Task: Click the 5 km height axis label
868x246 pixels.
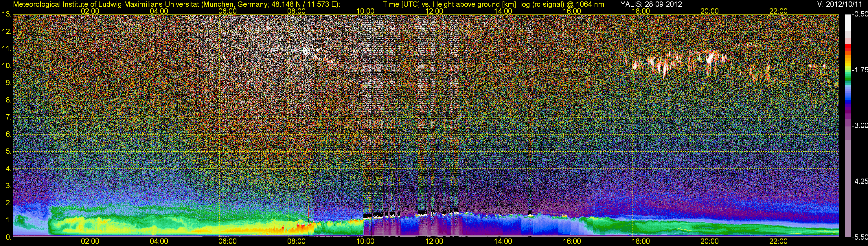Action: [8, 152]
